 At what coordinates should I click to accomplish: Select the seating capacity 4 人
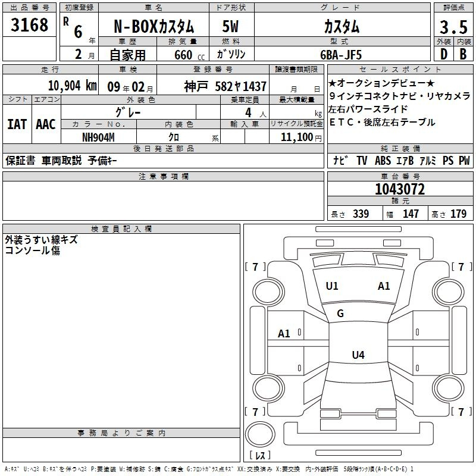coord(255,113)
